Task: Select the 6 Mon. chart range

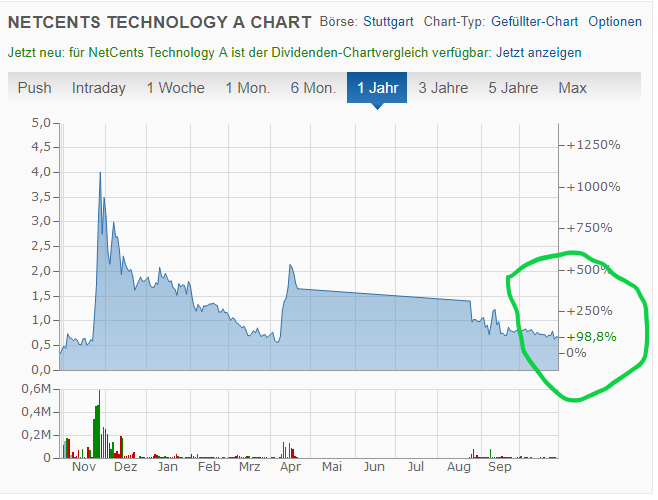Action: [x=313, y=88]
